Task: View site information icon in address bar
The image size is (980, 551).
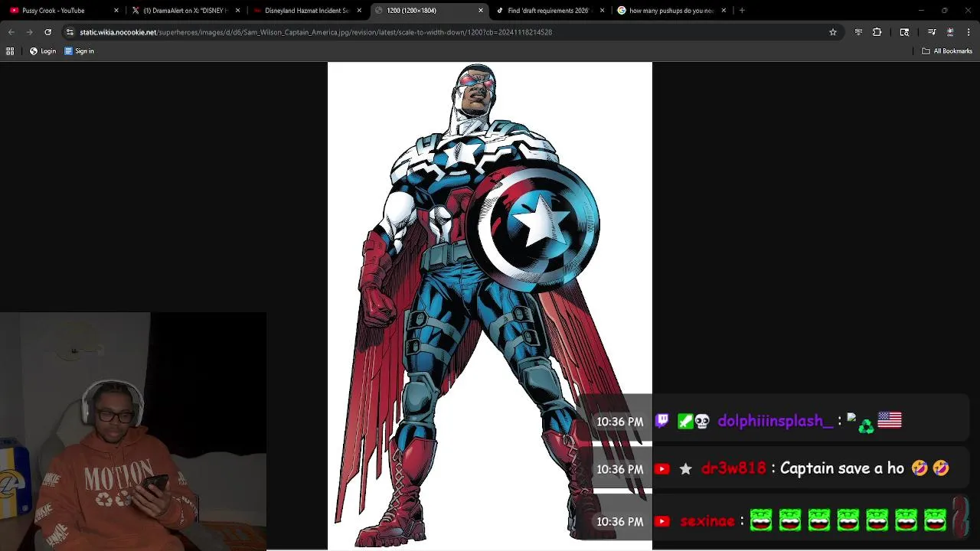Action: point(70,32)
